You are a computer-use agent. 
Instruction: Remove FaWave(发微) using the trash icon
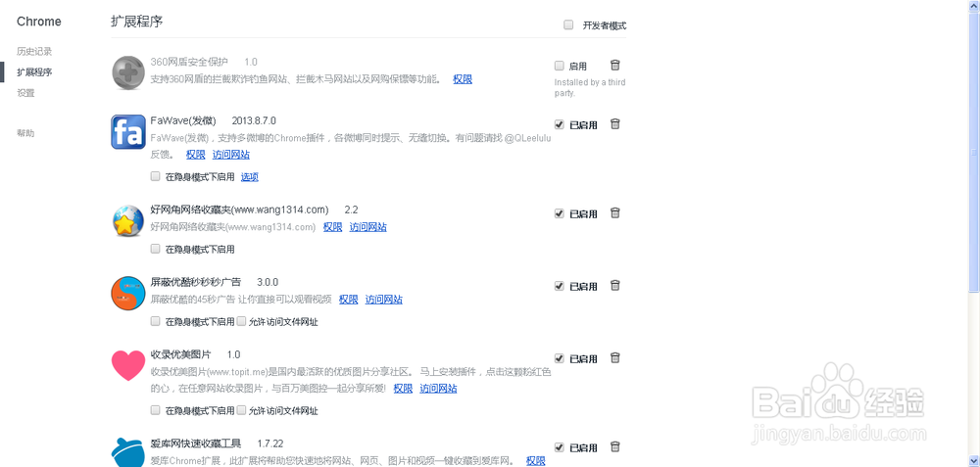pyautogui.click(x=615, y=123)
